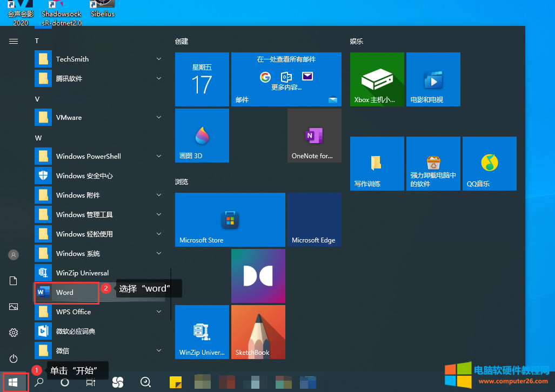555x392 pixels.
Task: Open Settings gear in Start sidebar
Action: coord(14,333)
